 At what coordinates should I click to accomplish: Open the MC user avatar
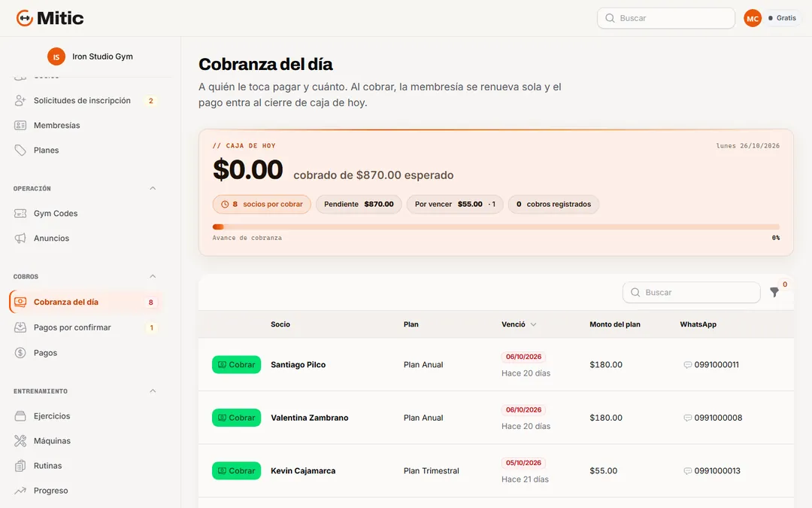pyautogui.click(x=753, y=18)
